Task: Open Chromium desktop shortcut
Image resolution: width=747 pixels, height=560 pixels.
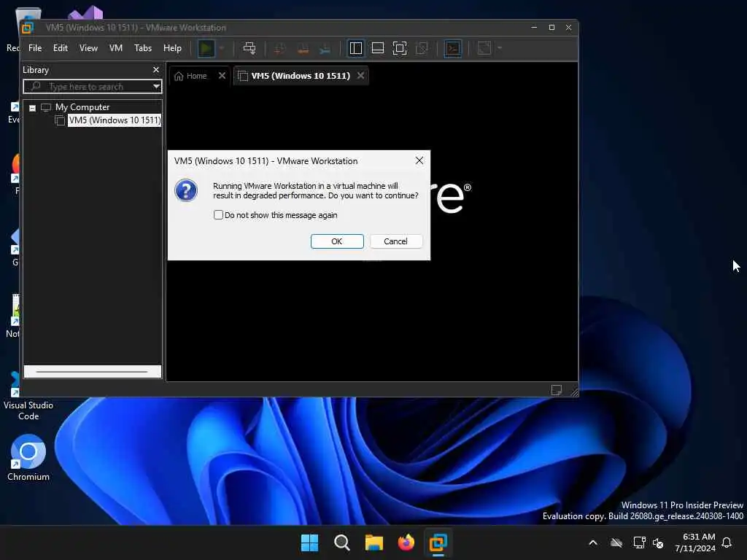Action: click(28, 458)
